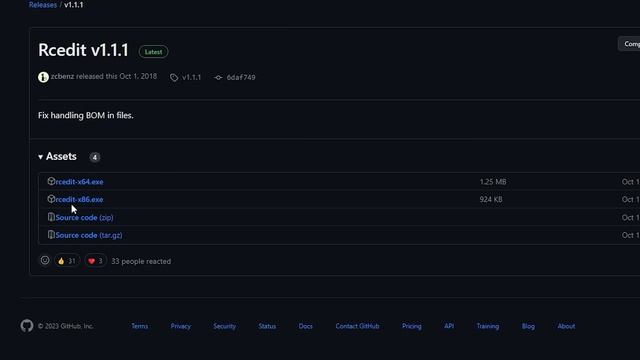Viewport: 640px width, 360px height.
Task: Click the GitHub octocat logo in footer
Action: click(27, 326)
